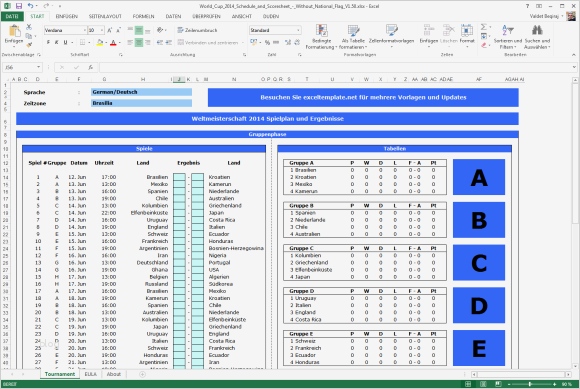Open the Fill down icon in Bearbeiten
This screenshot has width=580, height=389.
click(483, 36)
